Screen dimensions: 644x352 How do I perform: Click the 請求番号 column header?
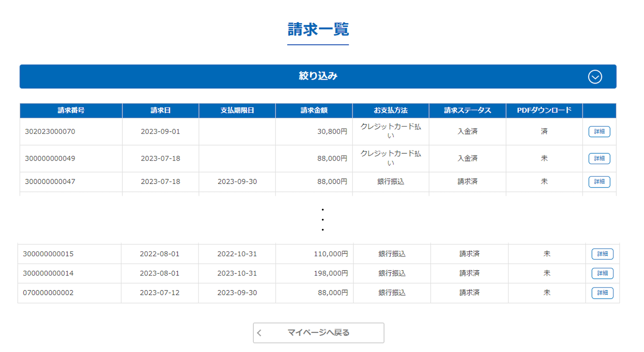[71, 110]
